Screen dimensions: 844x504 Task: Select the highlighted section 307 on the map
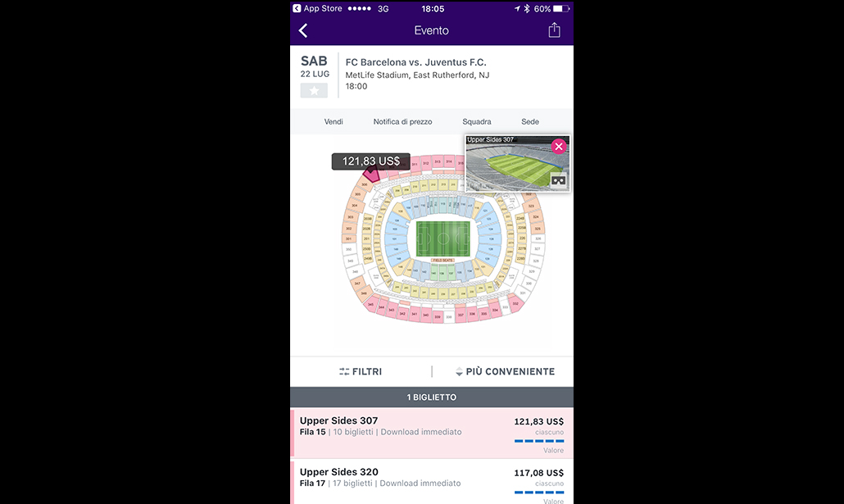(x=370, y=175)
